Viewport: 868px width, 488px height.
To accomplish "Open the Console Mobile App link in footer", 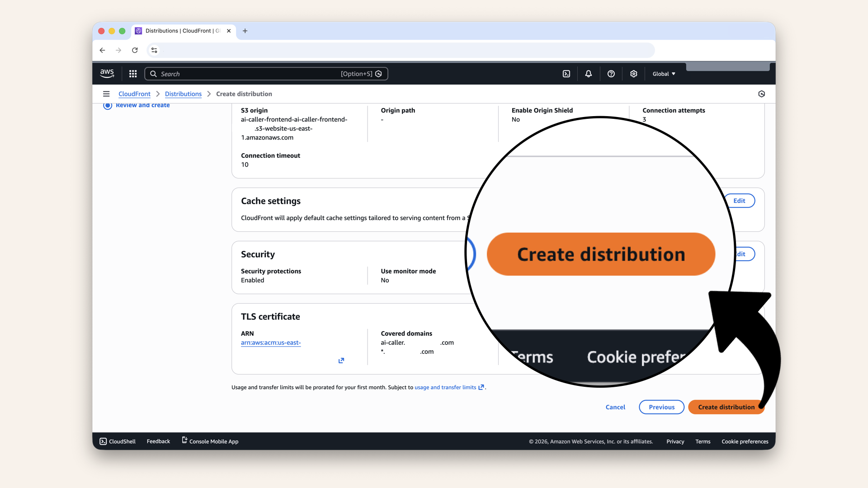I will 214,441.
